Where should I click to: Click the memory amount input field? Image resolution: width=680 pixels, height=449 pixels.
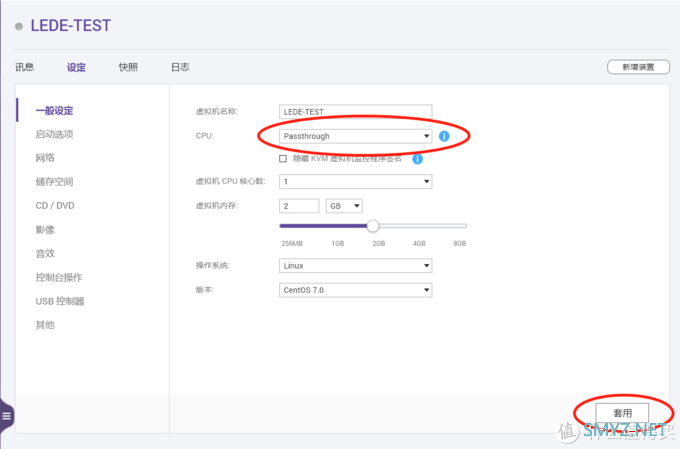click(299, 206)
